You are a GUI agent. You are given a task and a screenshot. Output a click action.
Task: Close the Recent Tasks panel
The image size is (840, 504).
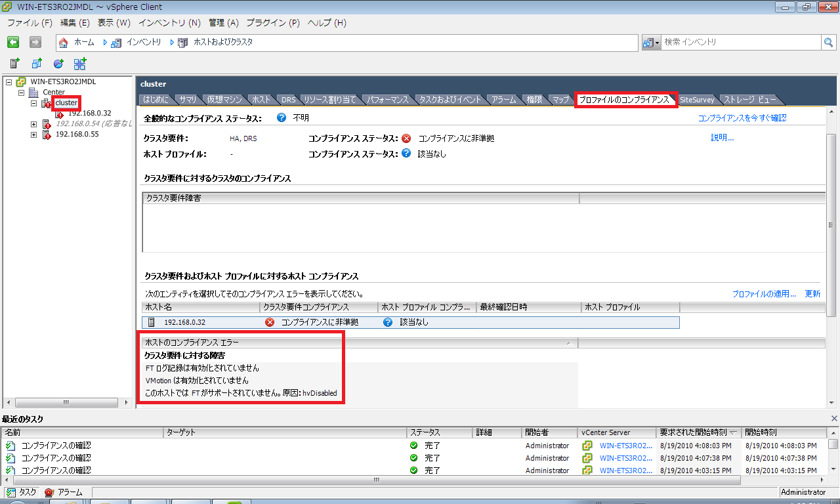click(834, 419)
